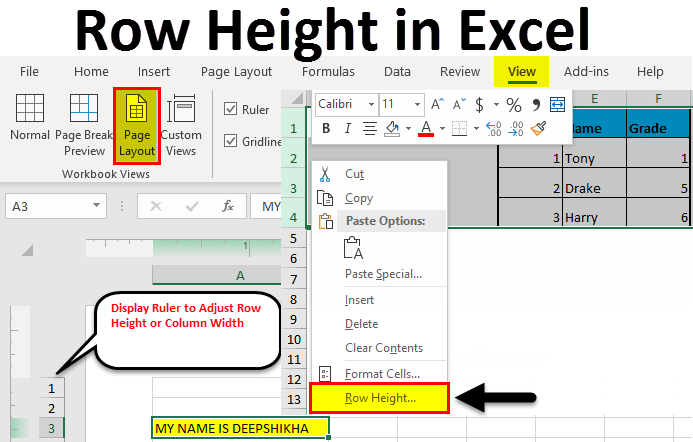
Task: Toggle the Gridlines checkbox
Action: (x=230, y=141)
